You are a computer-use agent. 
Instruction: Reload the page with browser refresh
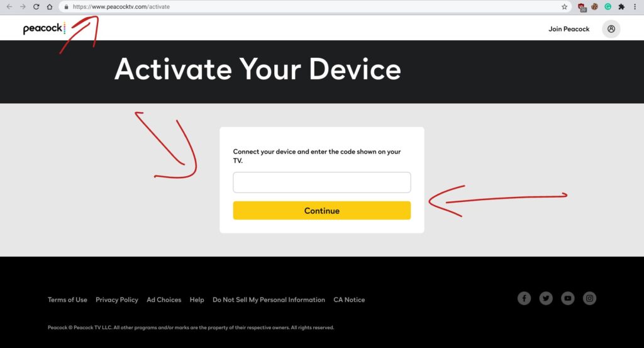tap(36, 7)
